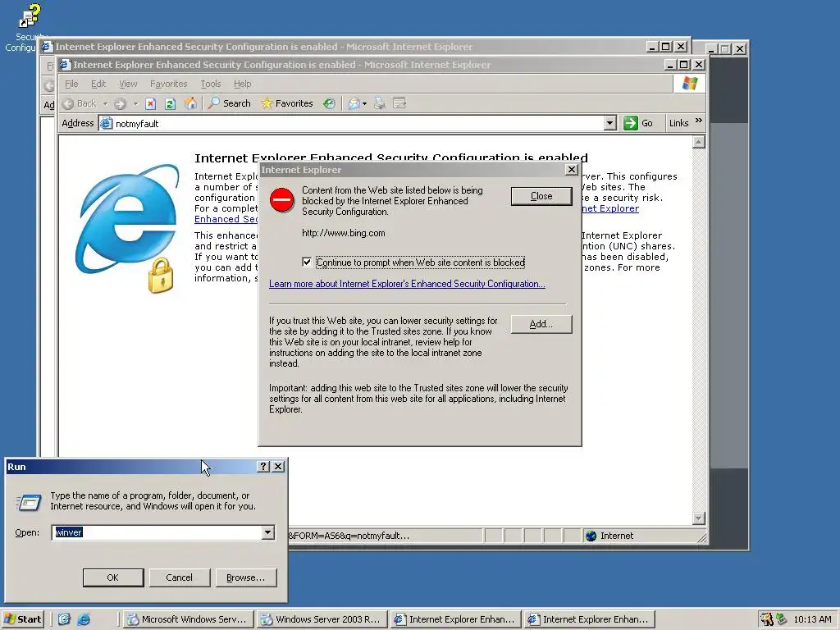Click Add... to trust the site
Viewport: 840px width, 630px height.
(x=541, y=324)
